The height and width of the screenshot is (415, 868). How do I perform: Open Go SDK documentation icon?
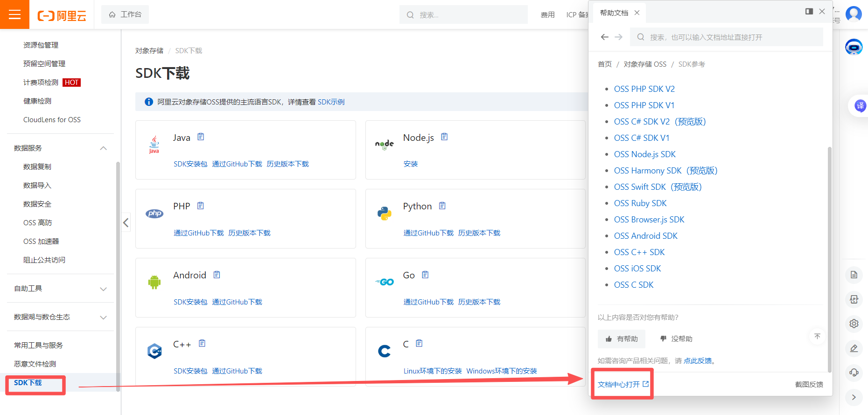point(425,275)
